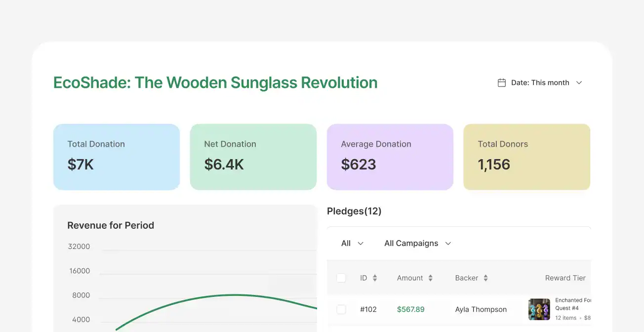644x332 pixels.
Task: Click the calendar icon beside Date
Action: coord(501,83)
